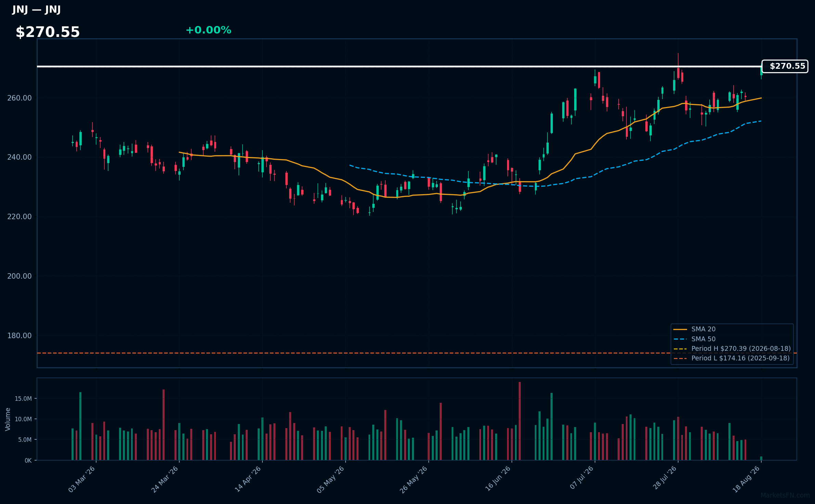Click the 200.00 price axis label
This screenshot has height=504, width=815.
point(20,276)
